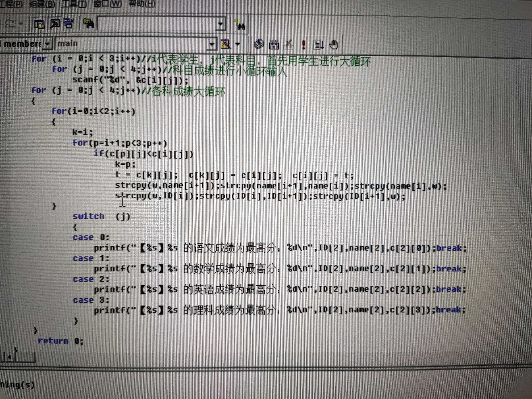Click the strcpy(w,name[i+1]) line

[281, 186]
